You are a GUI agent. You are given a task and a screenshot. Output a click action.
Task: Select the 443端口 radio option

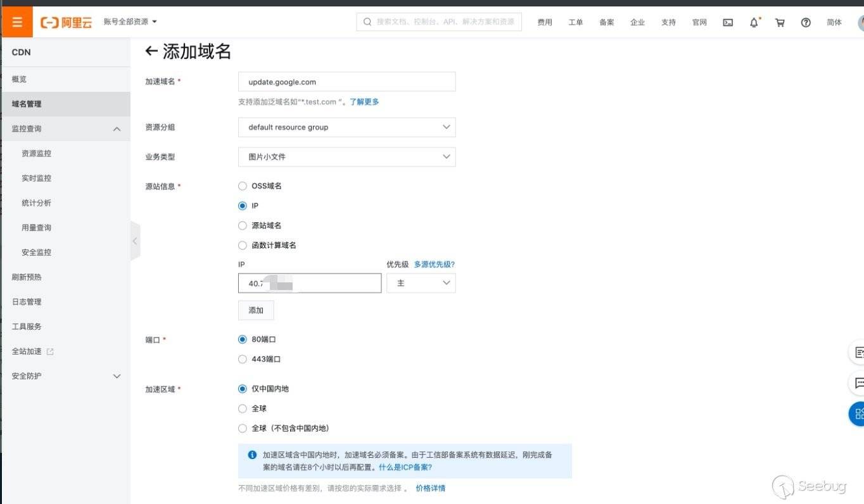click(243, 359)
